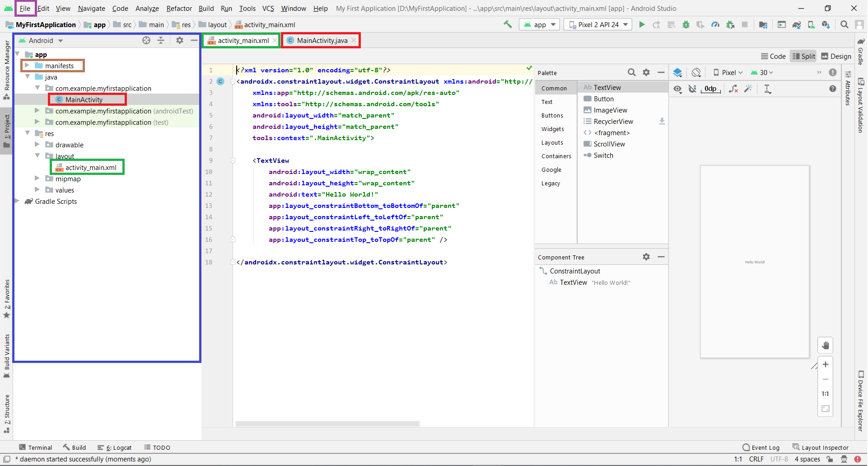Image resolution: width=868 pixels, height=466 pixels.
Task: Open the Refactor menu
Action: coord(179,8)
